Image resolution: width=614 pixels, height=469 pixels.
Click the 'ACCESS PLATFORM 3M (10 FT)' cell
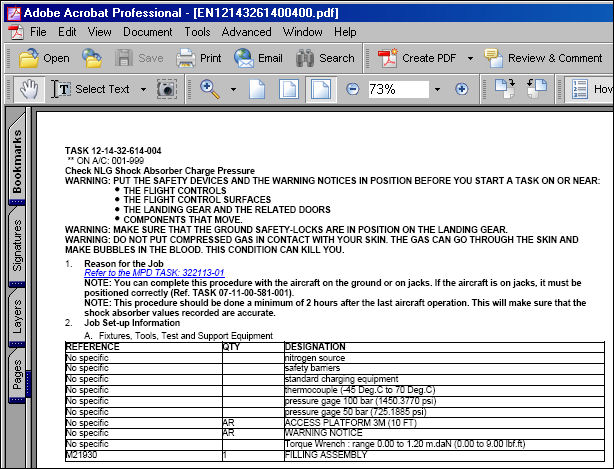(x=444, y=423)
